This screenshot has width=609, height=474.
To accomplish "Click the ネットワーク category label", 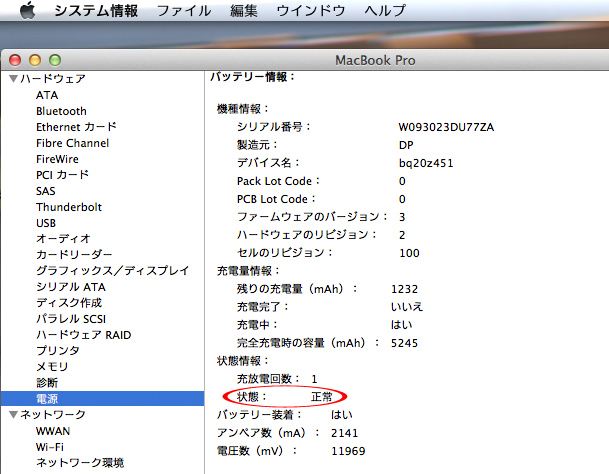I will pos(53,415).
